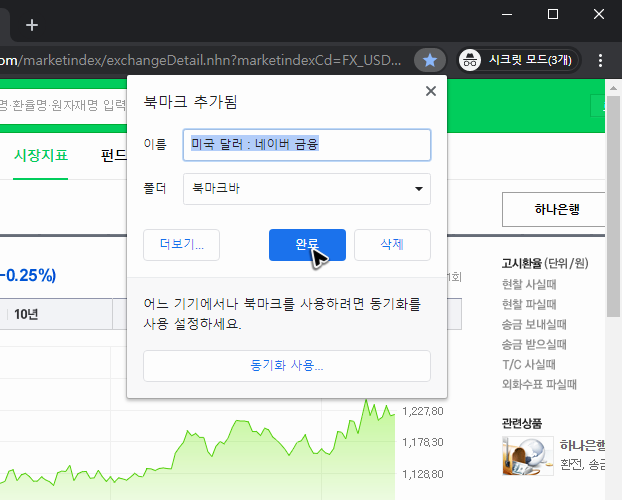The image size is (622, 500).
Task: Click the 1,178.30 chart axis label
Action: (423, 442)
